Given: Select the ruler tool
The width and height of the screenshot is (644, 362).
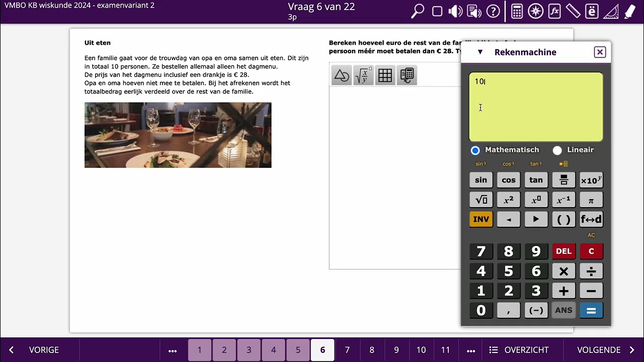Looking at the screenshot, I should 573,12.
